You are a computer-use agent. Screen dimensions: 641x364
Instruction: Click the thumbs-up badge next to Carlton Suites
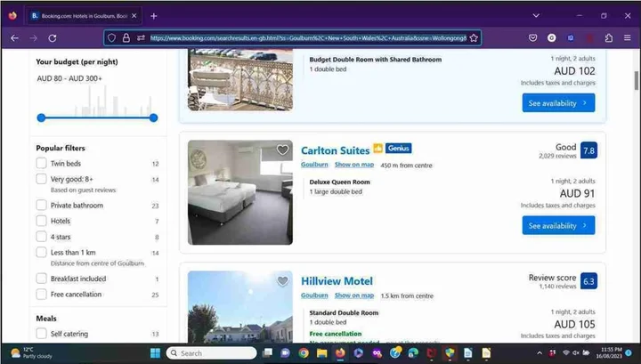pos(378,149)
